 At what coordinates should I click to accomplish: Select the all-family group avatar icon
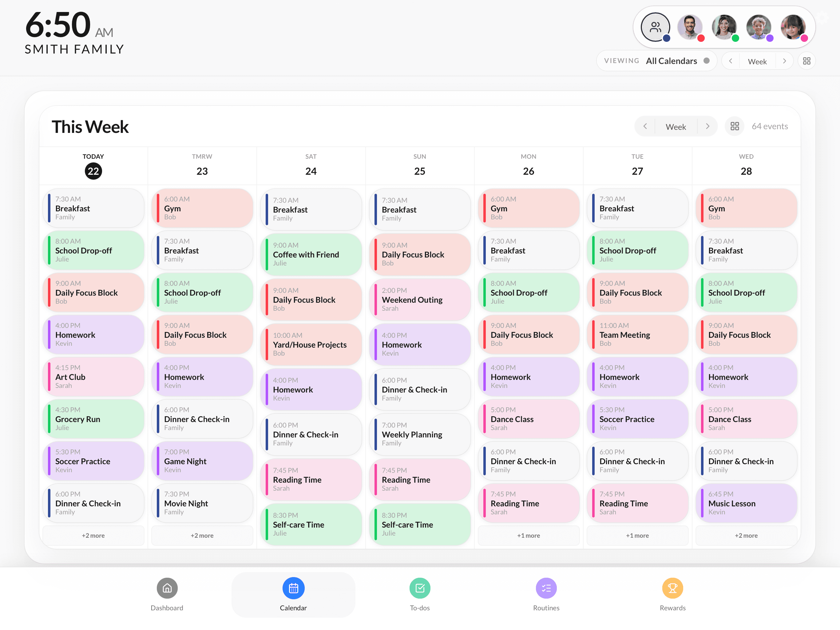coord(655,27)
